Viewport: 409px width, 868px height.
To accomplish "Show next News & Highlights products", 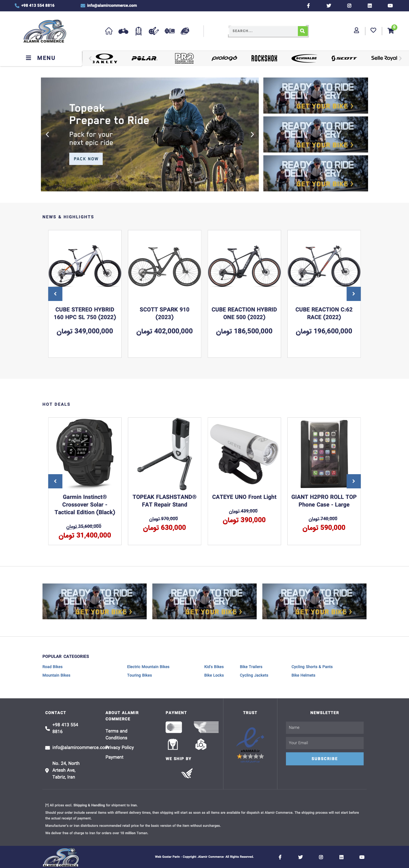I will tap(353, 294).
